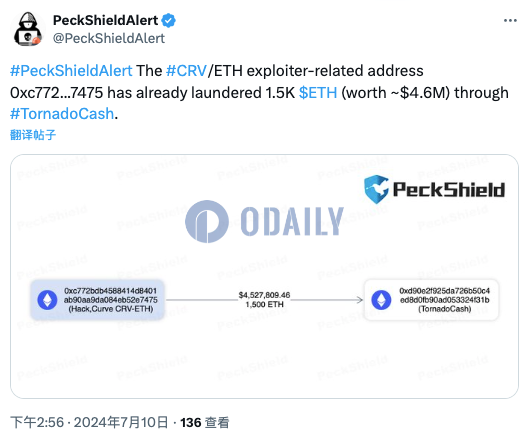Open the #TornadoCash hashtag

tap(62, 114)
